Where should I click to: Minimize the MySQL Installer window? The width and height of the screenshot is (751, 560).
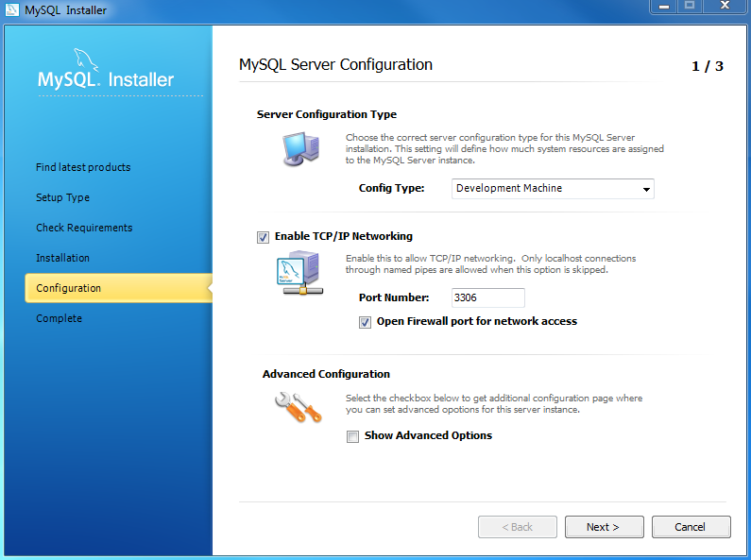663,7
